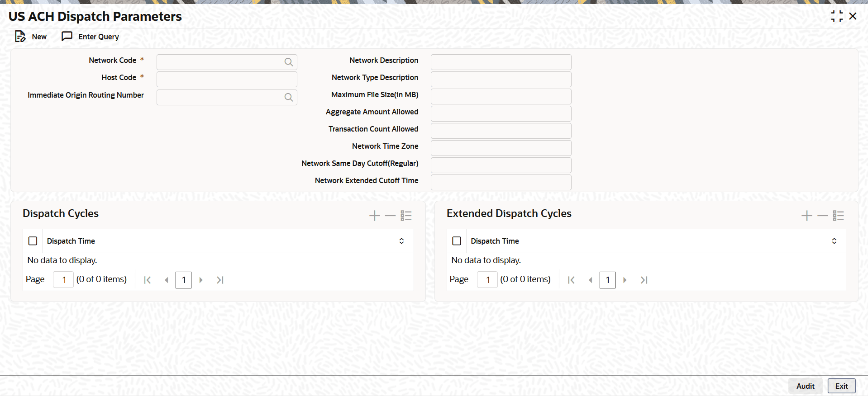868x396 pixels.
Task: Focus the Host Code input field
Action: pyautogui.click(x=227, y=79)
